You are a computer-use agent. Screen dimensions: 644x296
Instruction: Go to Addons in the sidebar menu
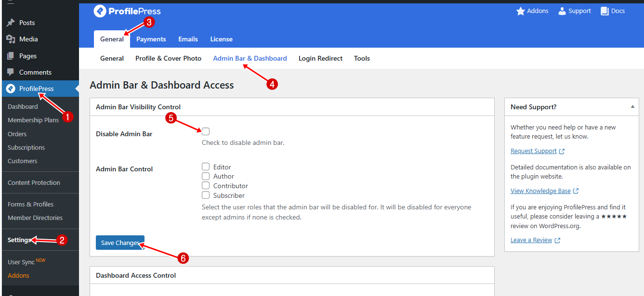pos(18,275)
